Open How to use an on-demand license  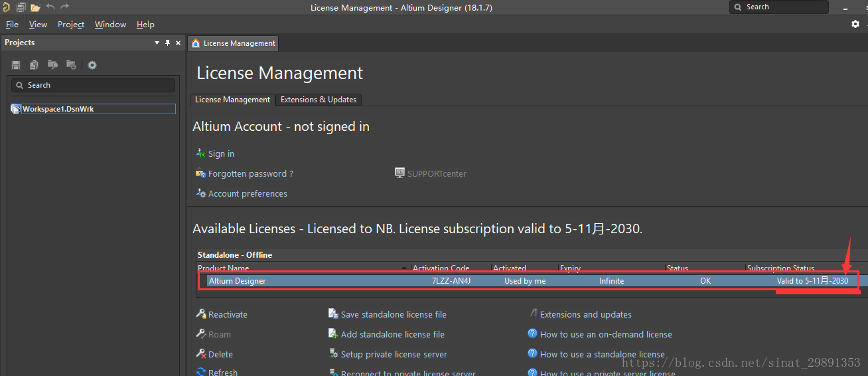click(x=606, y=335)
